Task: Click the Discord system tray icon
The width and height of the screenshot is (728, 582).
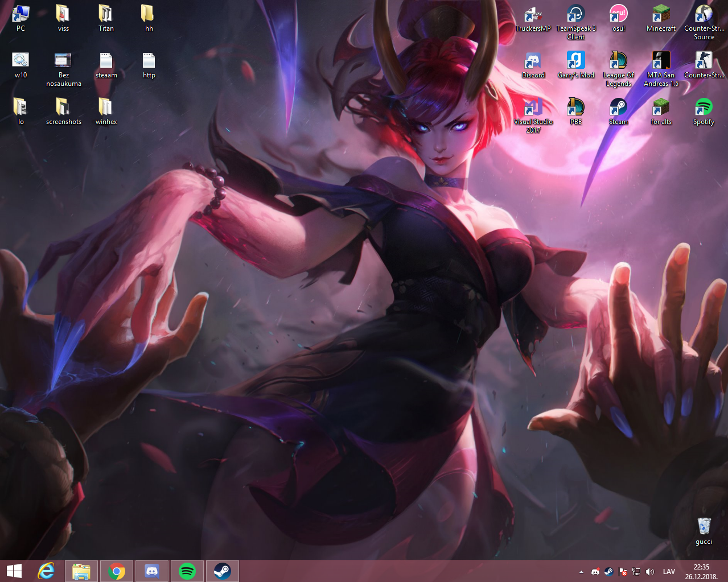Action: click(x=595, y=572)
